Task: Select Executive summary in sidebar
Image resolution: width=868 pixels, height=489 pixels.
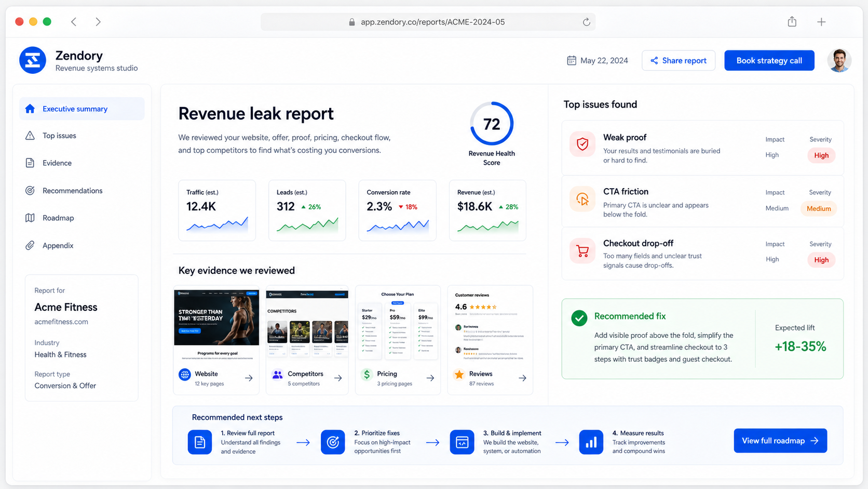Action: 82,109
